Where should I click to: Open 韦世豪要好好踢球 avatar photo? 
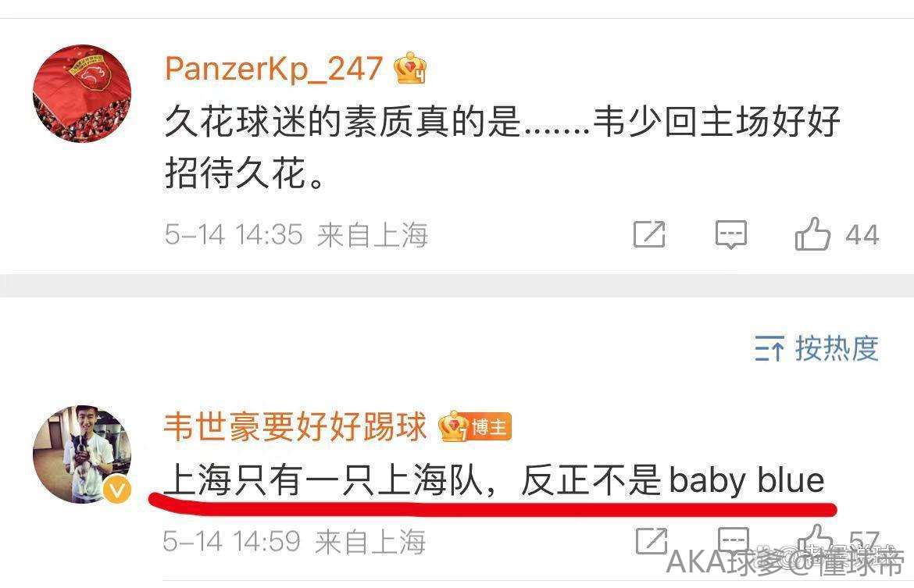82,454
